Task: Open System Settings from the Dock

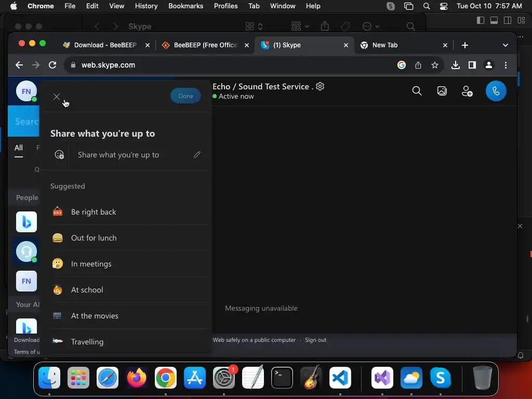Action: click(x=224, y=378)
